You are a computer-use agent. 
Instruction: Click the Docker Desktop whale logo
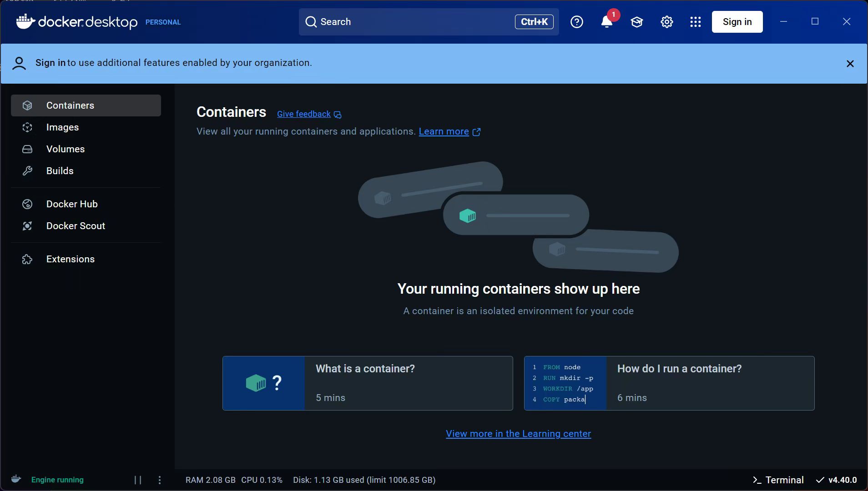coord(26,21)
